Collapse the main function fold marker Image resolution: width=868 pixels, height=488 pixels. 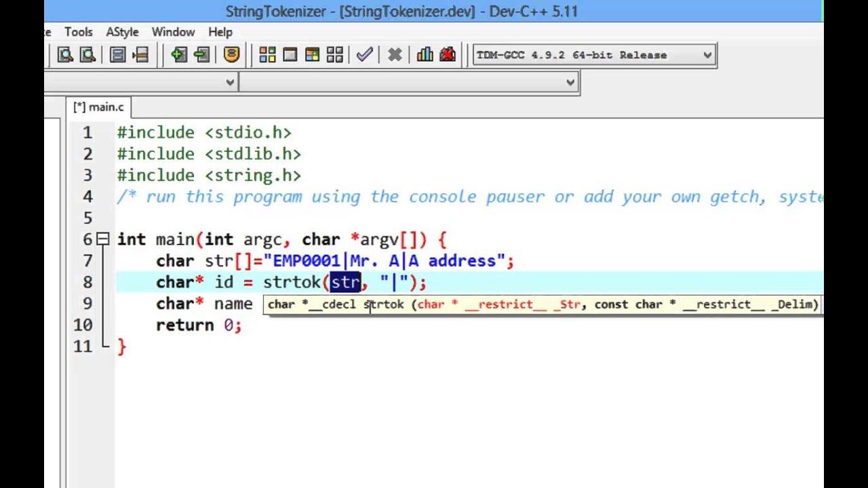(102, 239)
